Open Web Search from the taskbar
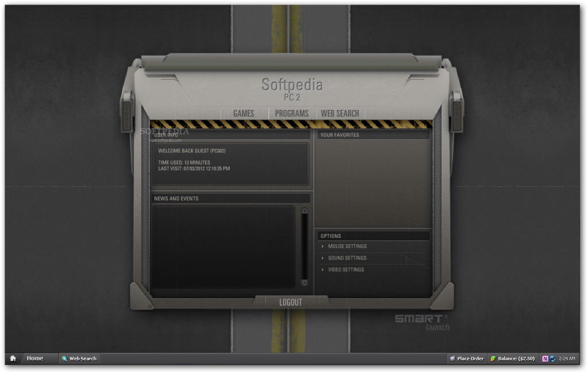 point(79,359)
